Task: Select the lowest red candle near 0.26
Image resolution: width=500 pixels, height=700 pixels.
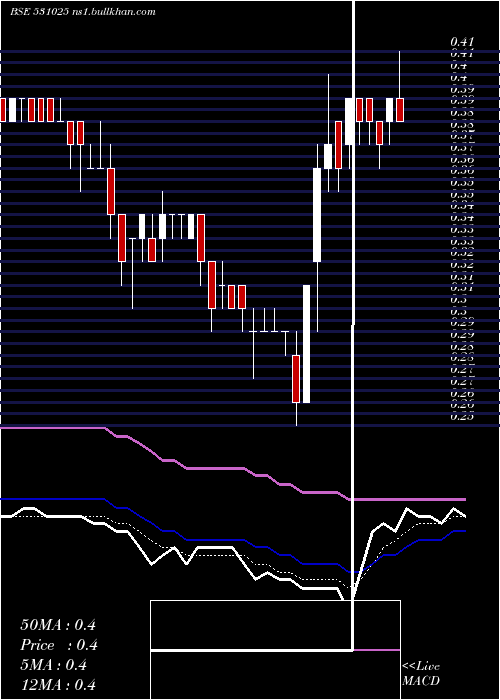Action: (296, 379)
